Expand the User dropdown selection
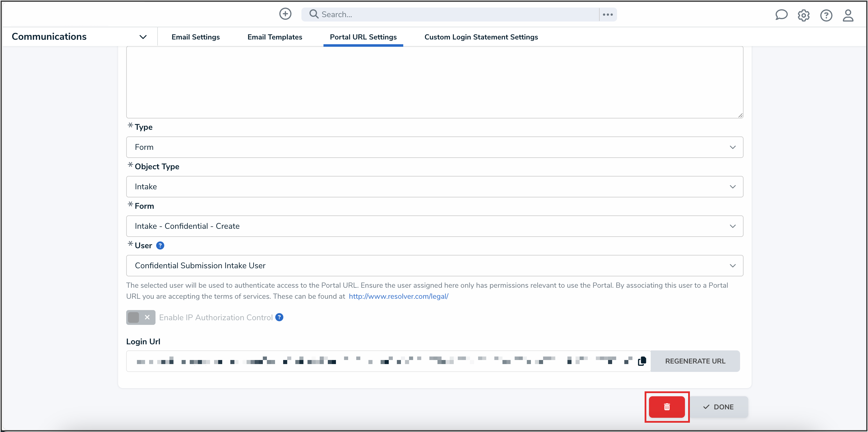This screenshot has height=432, width=868. tap(434, 265)
